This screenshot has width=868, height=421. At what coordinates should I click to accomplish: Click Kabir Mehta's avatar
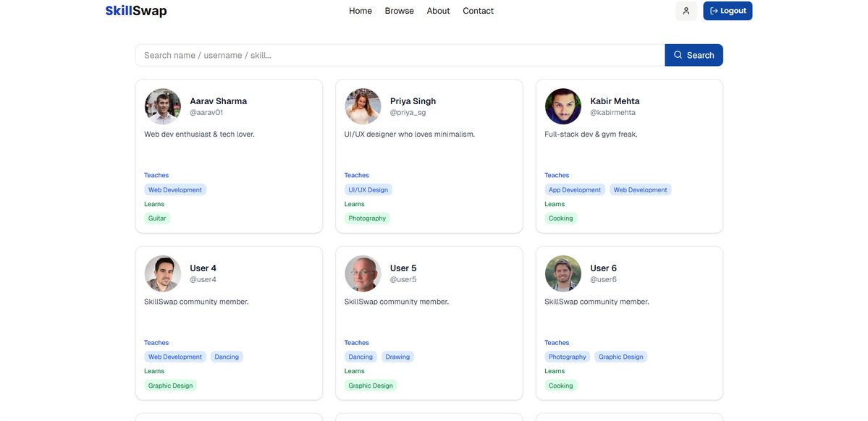[x=563, y=106]
